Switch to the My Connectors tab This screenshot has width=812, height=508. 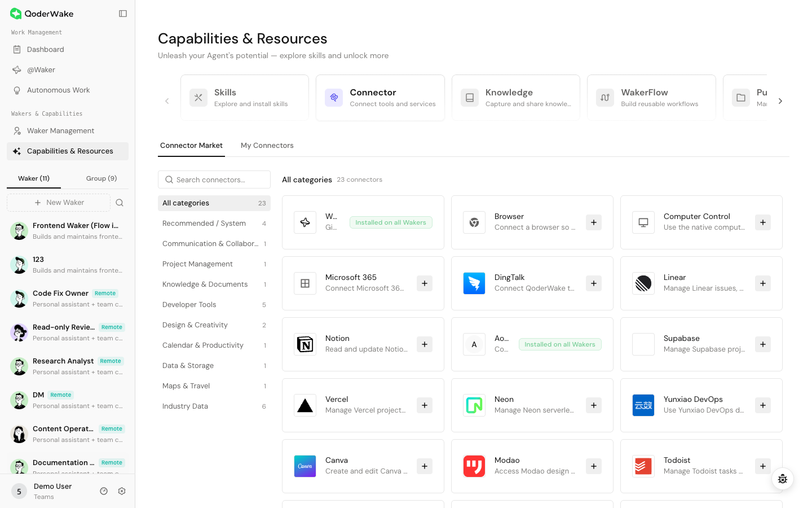267,146
